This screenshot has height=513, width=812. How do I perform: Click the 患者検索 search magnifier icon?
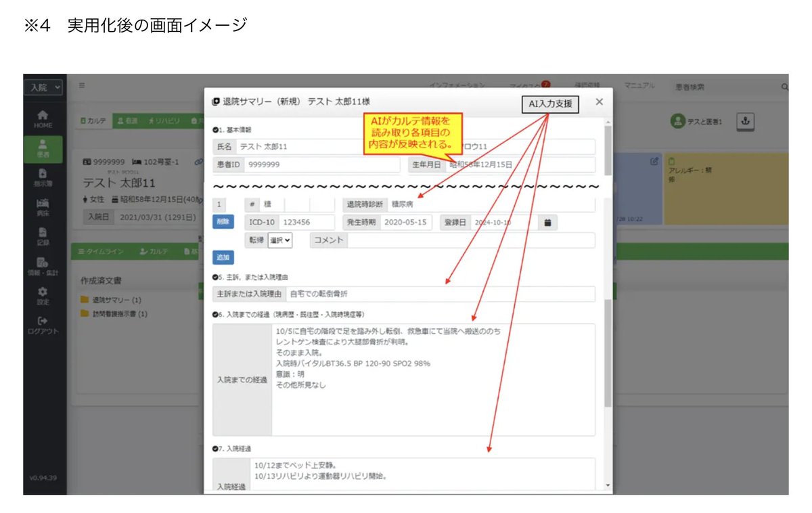(x=784, y=87)
